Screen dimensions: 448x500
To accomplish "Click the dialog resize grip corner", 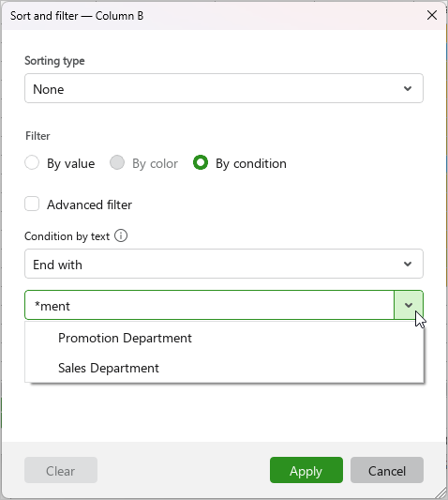I will click(x=441, y=493).
